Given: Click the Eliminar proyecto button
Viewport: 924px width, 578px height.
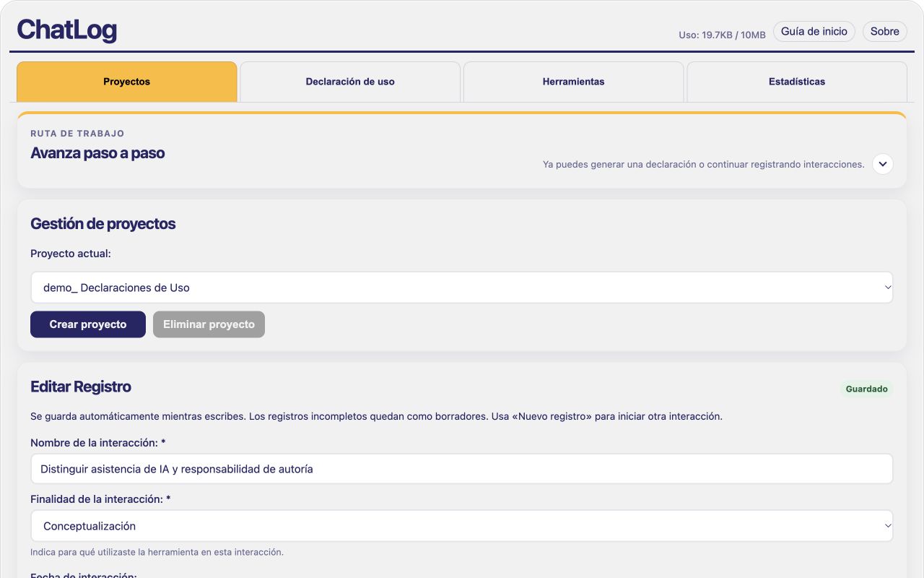Looking at the screenshot, I should point(209,324).
